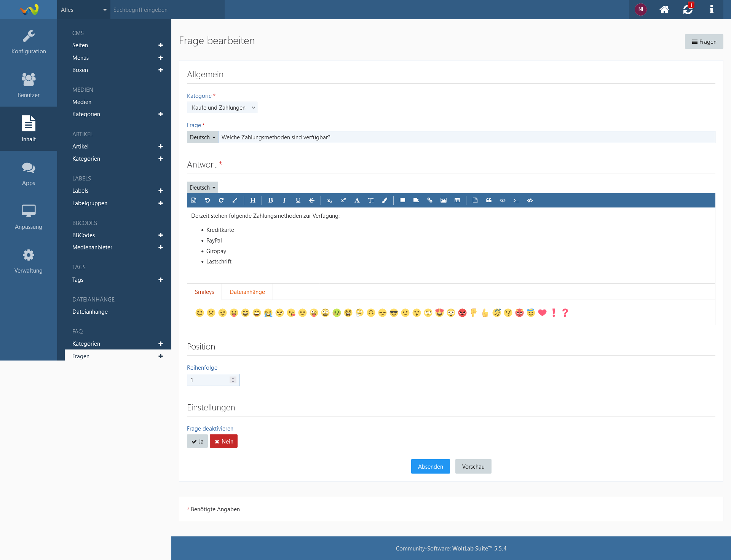The image size is (731, 560).
Task: Open text color paintbrush tool
Action: pyautogui.click(x=385, y=200)
